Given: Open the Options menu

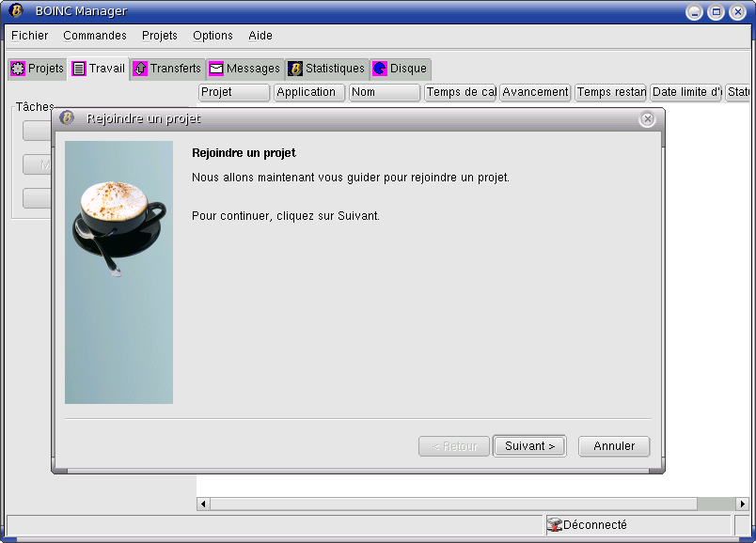Looking at the screenshot, I should tap(213, 36).
